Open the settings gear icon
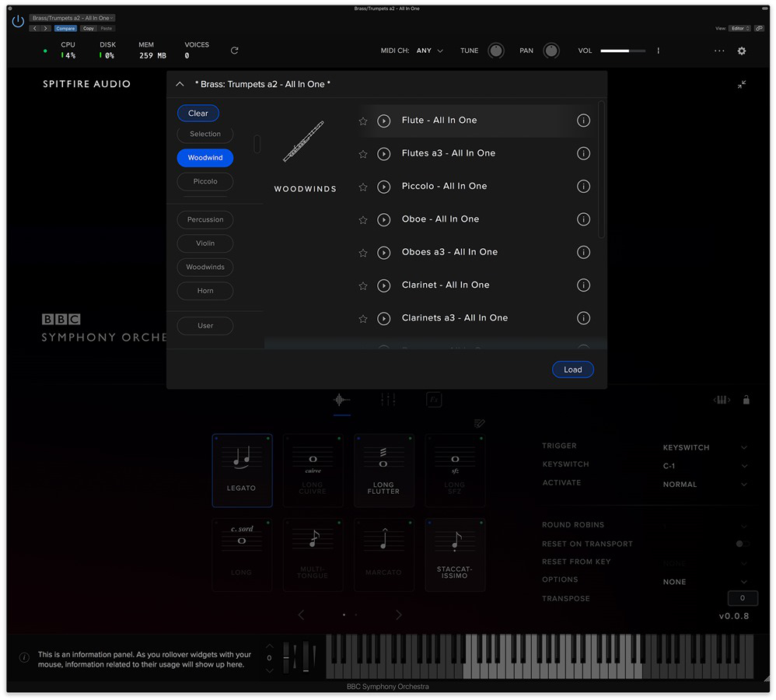776x700 pixels. tap(741, 51)
